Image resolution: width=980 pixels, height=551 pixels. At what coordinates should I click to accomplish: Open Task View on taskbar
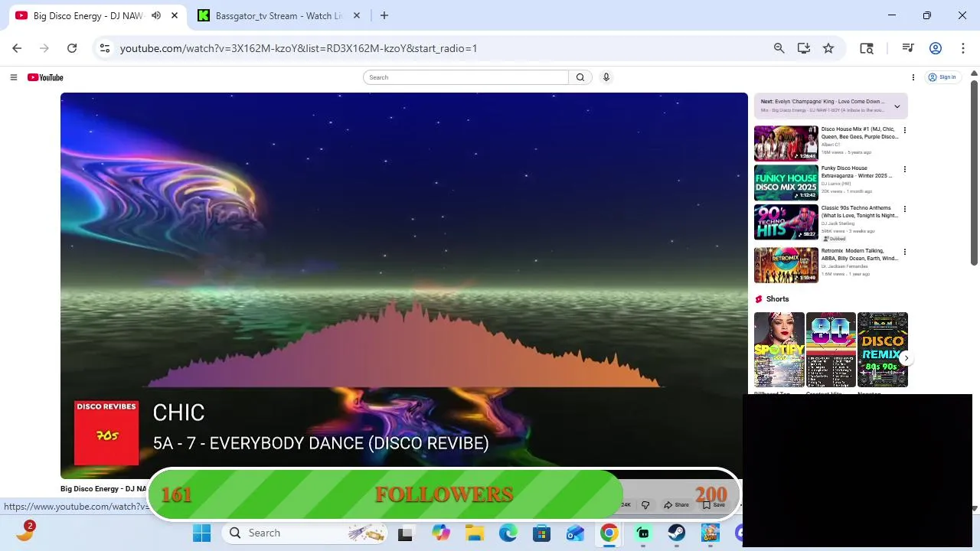point(405,533)
